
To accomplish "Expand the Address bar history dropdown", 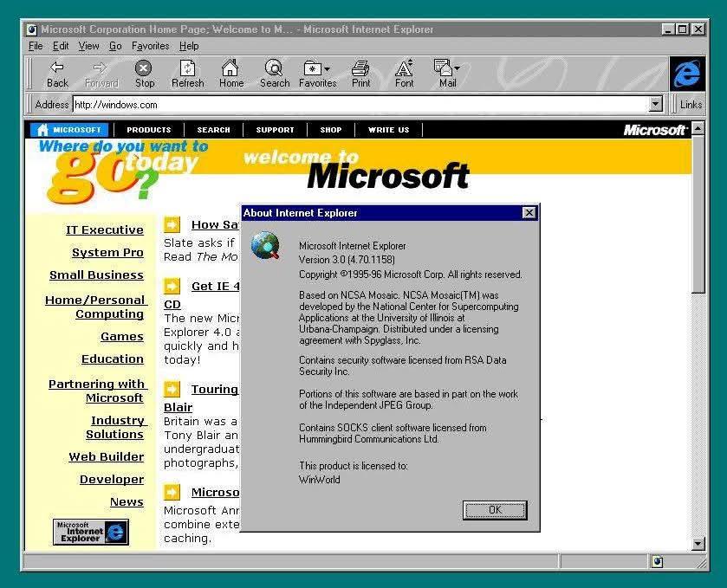I will (x=655, y=104).
